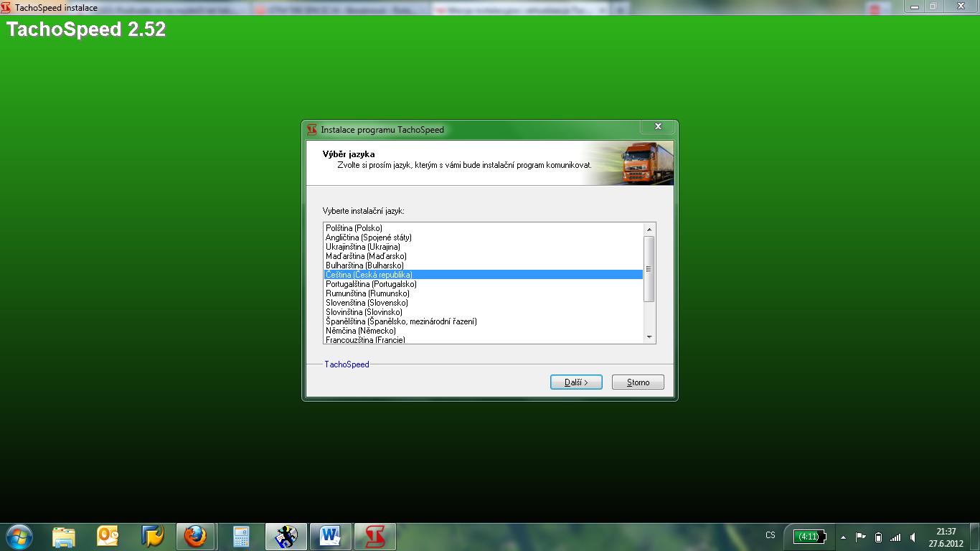Open Windows Explorer from the taskbar
Screen dimensions: 980x551
[64, 537]
